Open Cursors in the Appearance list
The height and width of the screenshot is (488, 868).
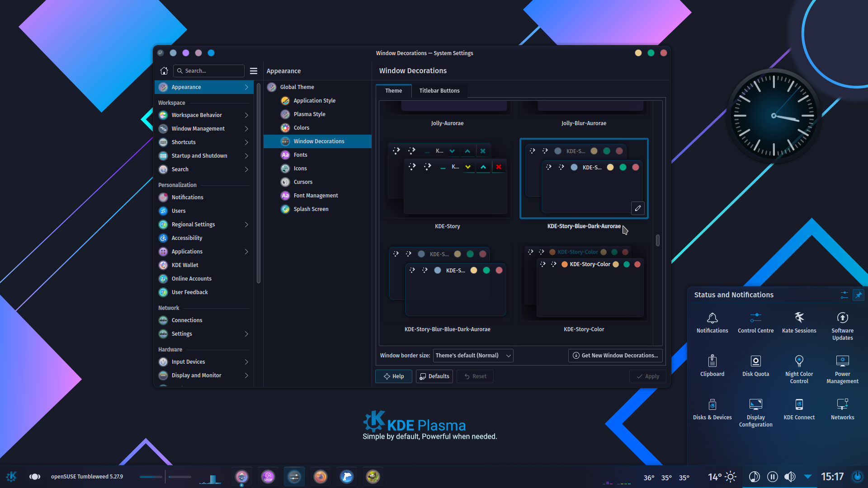317,182
